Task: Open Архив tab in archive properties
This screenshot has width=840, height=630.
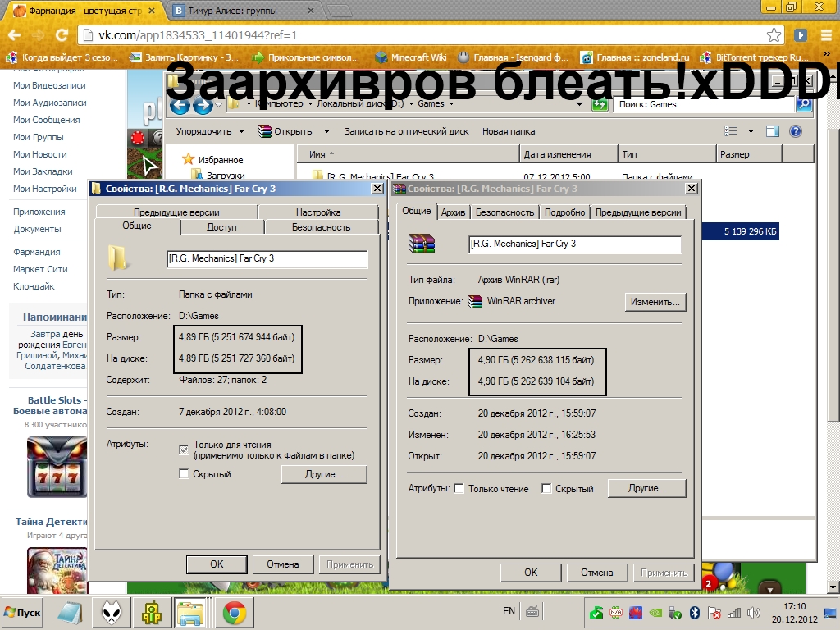Action: point(453,212)
